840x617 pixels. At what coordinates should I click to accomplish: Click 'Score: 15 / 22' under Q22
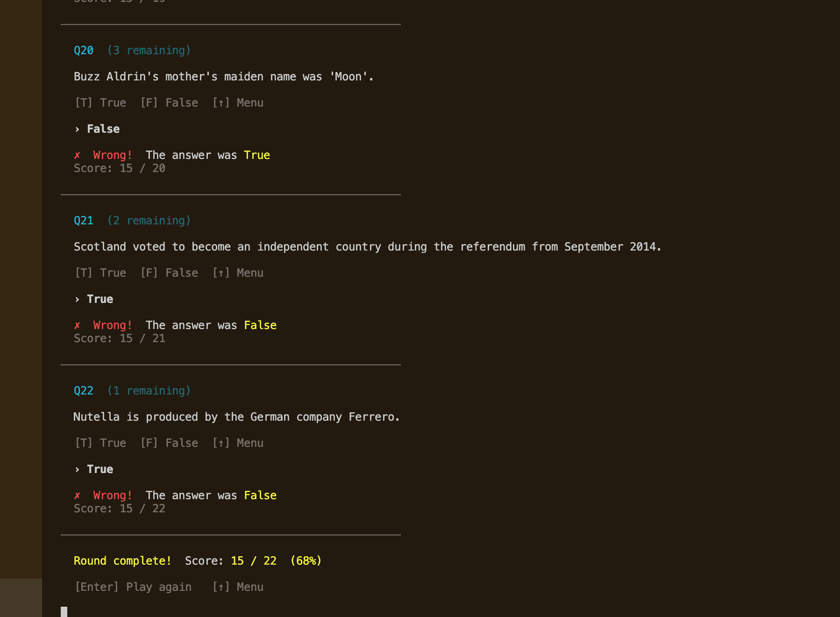tap(120, 509)
